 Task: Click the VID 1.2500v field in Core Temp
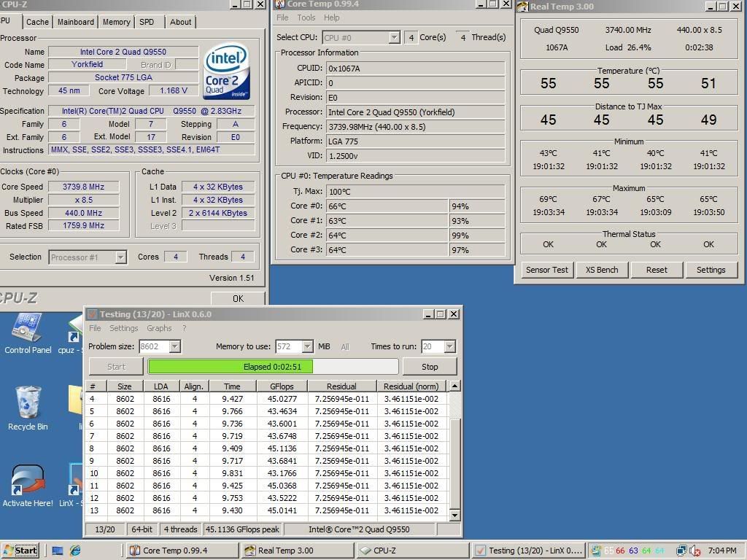(415, 156)
